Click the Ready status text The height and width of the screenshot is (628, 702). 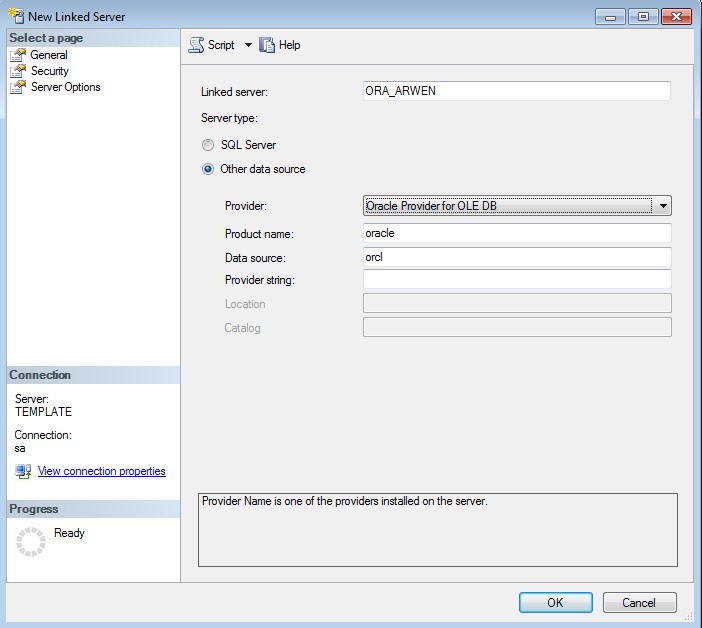[69, 533]
